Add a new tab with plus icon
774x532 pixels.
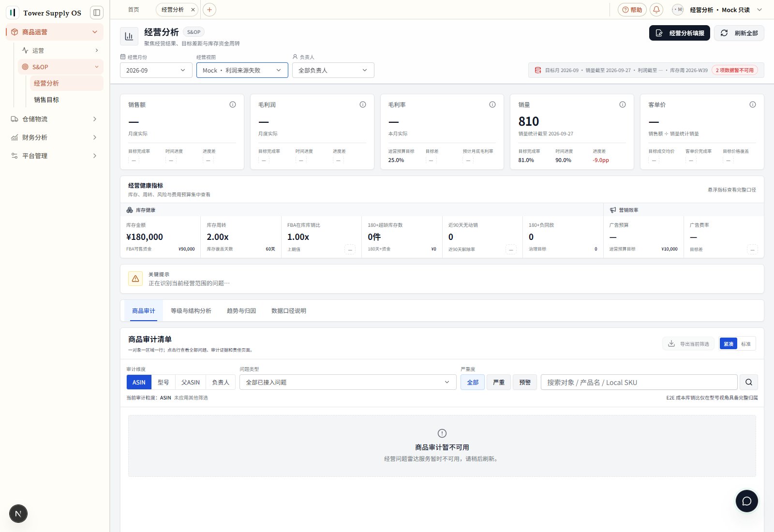pyautogui.click(x=209, y=10)
